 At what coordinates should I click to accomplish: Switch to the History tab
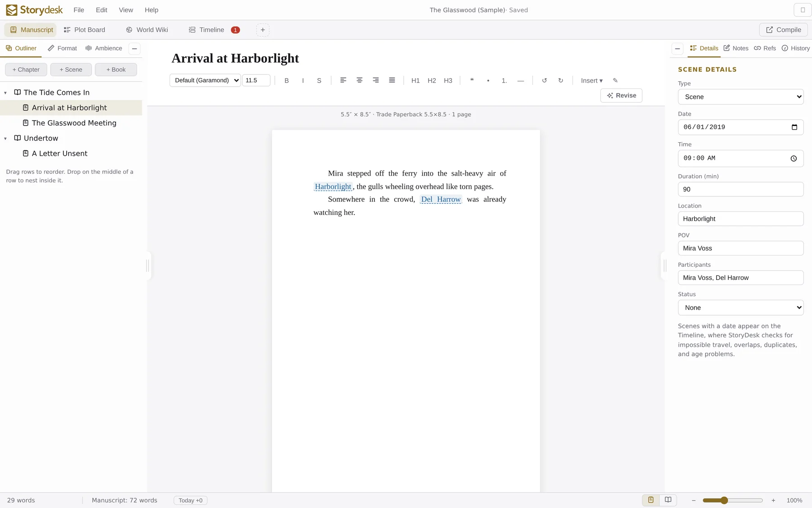coord(795,48)
